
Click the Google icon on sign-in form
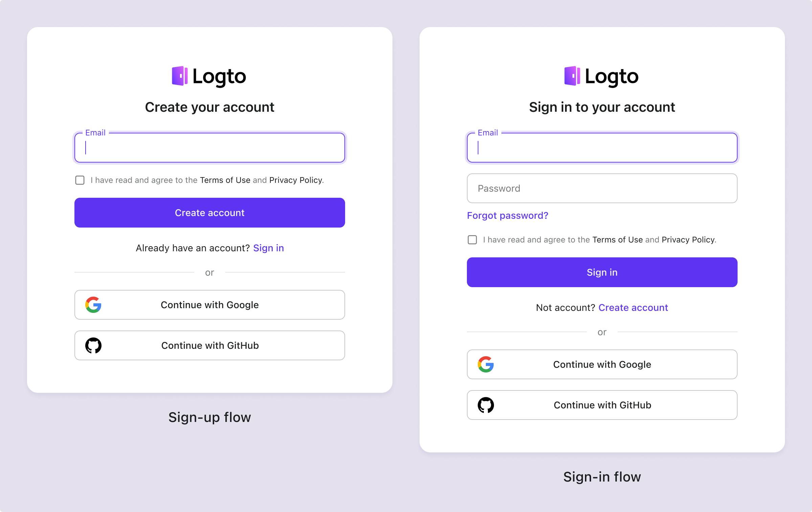point(486,364)
